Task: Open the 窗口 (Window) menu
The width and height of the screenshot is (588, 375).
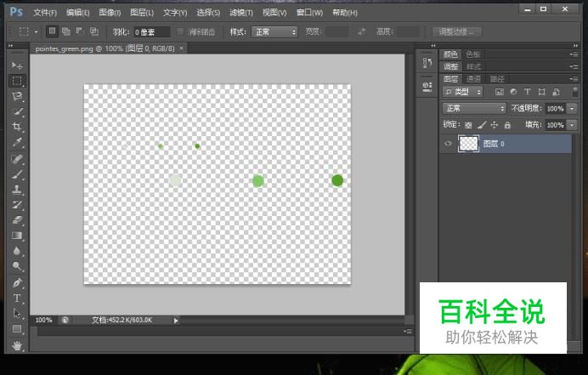Action: (309, 13)
